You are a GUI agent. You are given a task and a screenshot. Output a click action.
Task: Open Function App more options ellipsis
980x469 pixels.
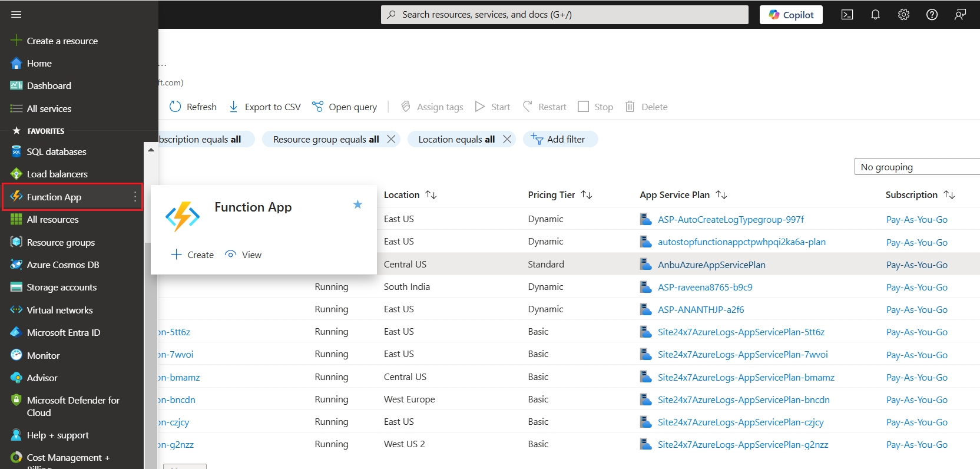point(135,197)
